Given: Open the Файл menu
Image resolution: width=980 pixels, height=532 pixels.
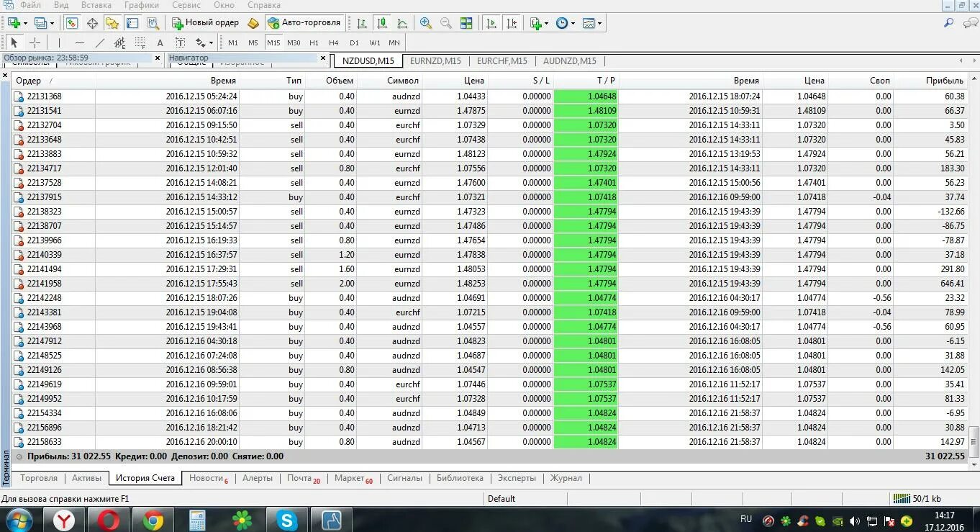Looking at the screenshot, I should tap(30, 5).
